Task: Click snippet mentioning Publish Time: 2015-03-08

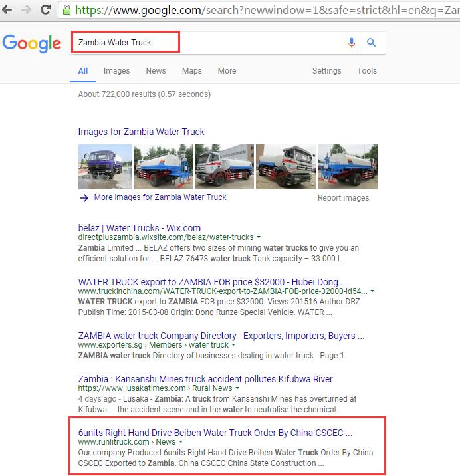Action: 205,312
